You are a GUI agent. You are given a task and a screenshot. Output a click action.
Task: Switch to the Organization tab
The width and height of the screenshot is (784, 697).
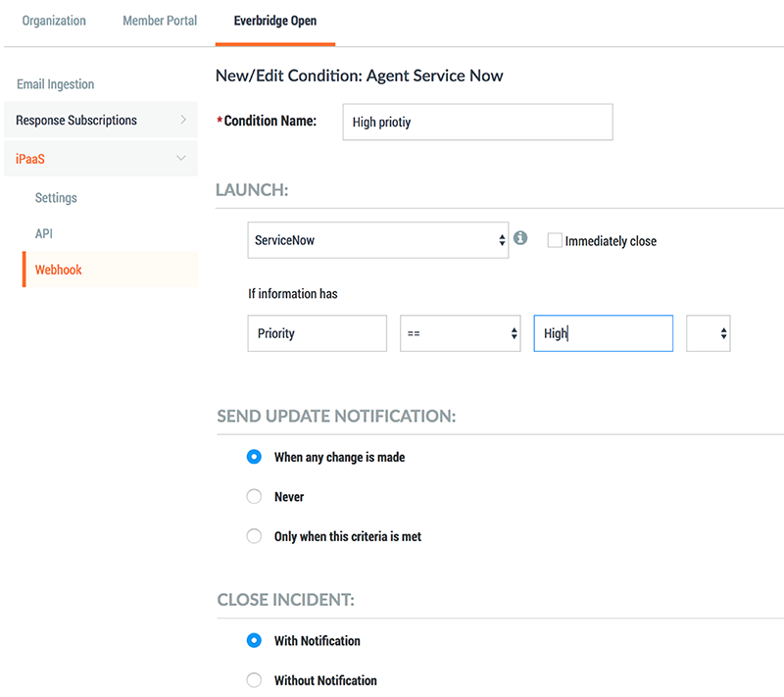(54, 21)
